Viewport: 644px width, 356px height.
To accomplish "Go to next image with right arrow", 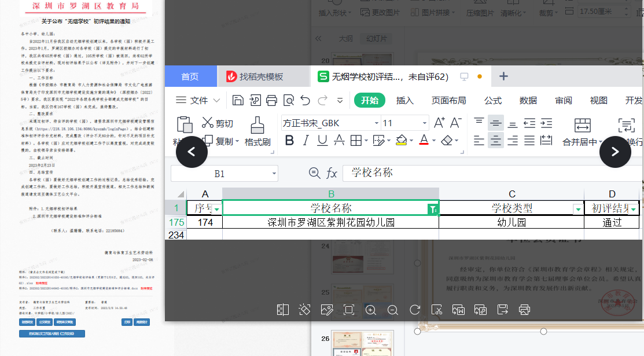I will pos(615,152).
